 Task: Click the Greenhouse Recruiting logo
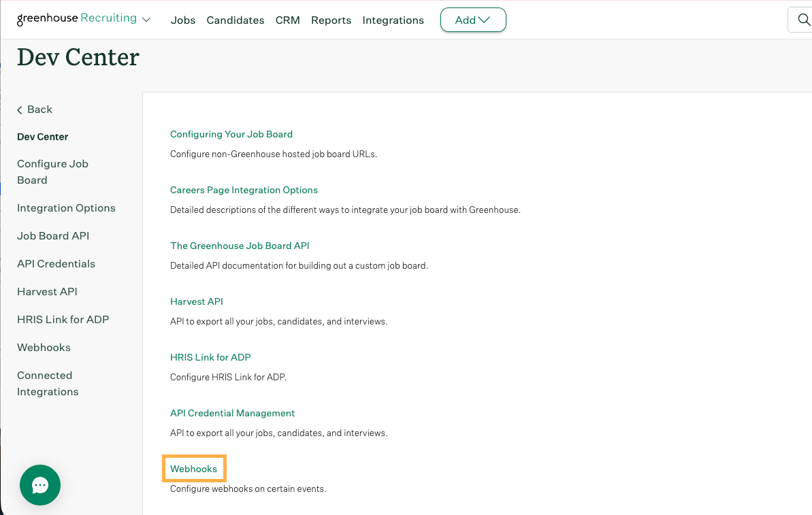tap(76, 19)
